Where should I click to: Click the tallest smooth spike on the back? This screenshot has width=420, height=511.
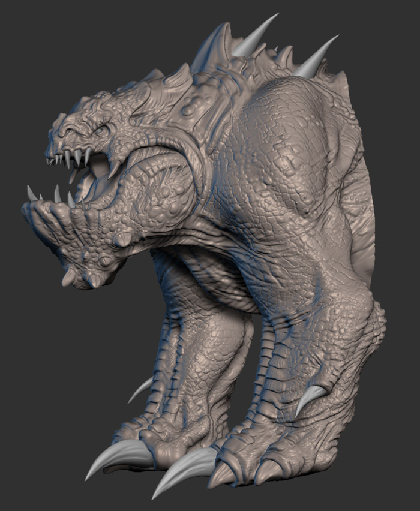256,35
